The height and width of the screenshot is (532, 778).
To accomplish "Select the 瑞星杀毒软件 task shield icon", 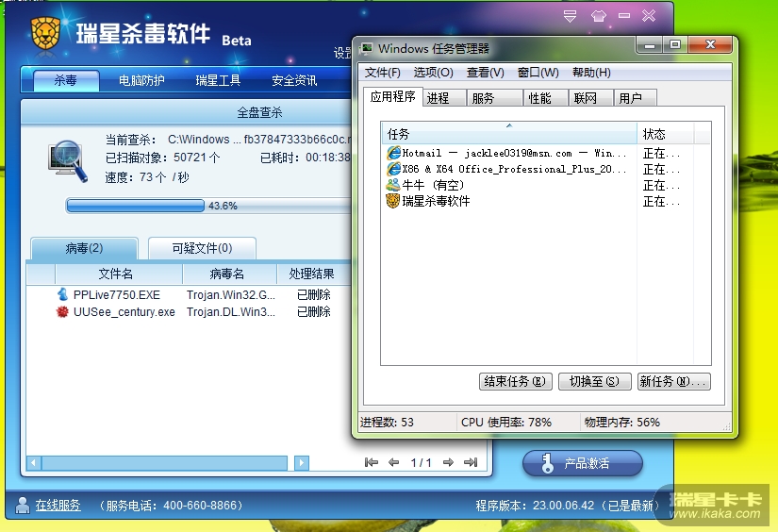I will pos(393,201).
